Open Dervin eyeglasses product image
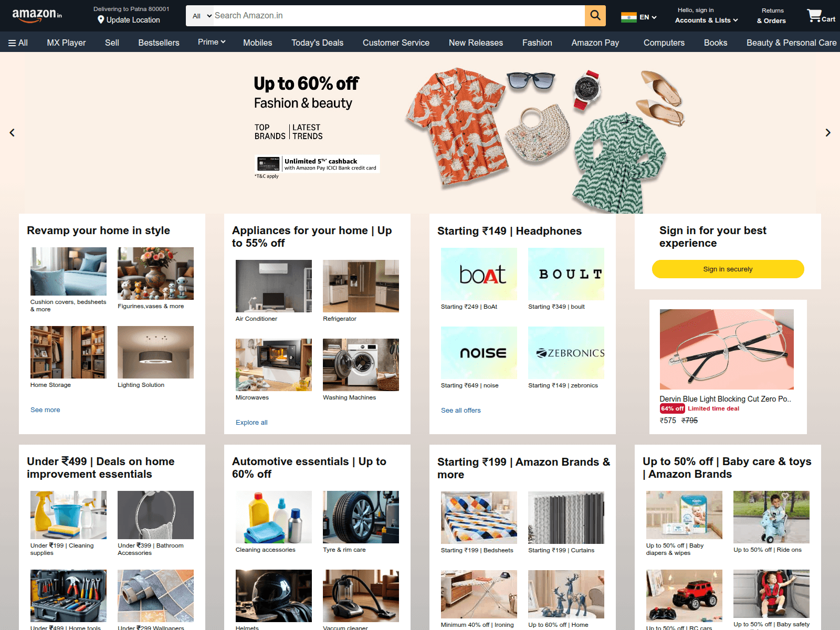The image size is (840, 630). click(727, 349)
